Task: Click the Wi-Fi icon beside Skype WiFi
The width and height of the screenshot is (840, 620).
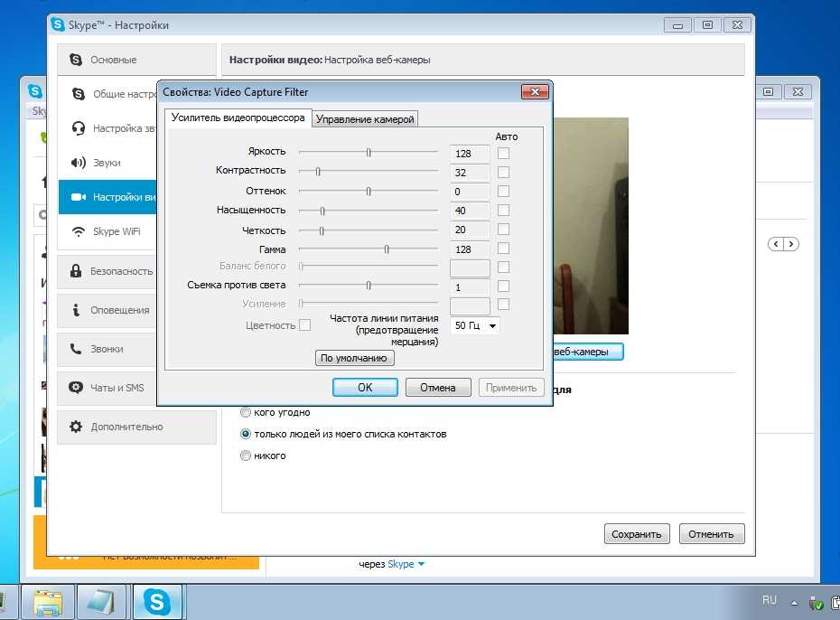Action: tap(79, 231)
